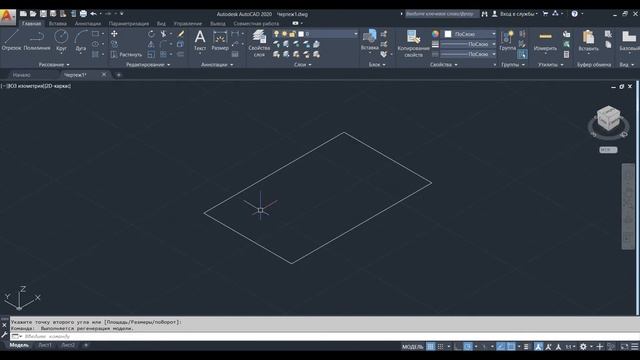The image size is (640, 360).
Task: Click the Open file icon in quick access toolbar
Action: click(33, 14)
